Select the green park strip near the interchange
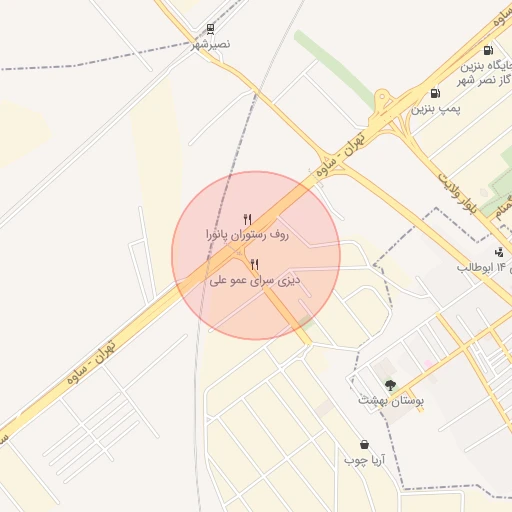Screen dimensions: 512x512 [x=335, y=69]
